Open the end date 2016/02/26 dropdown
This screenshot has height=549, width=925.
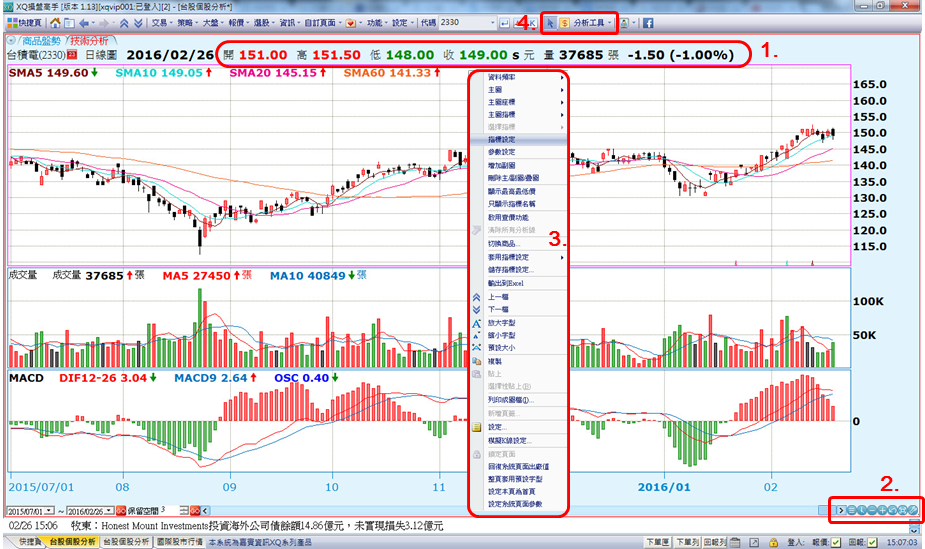tap(109, 511)
